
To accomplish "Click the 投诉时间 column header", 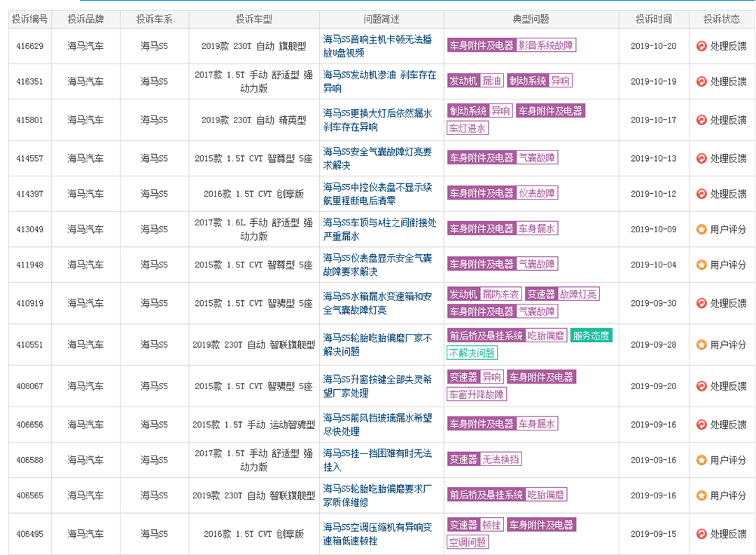I will 653,20.
